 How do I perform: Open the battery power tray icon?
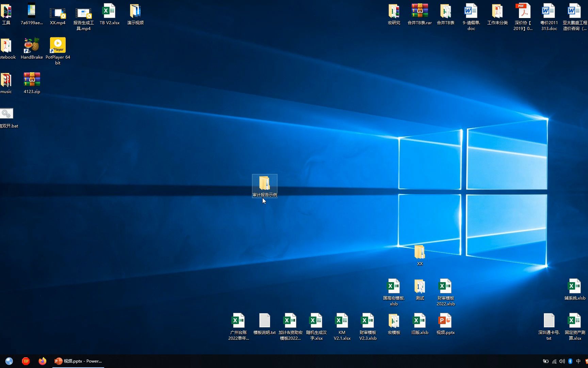pos(545,361)
